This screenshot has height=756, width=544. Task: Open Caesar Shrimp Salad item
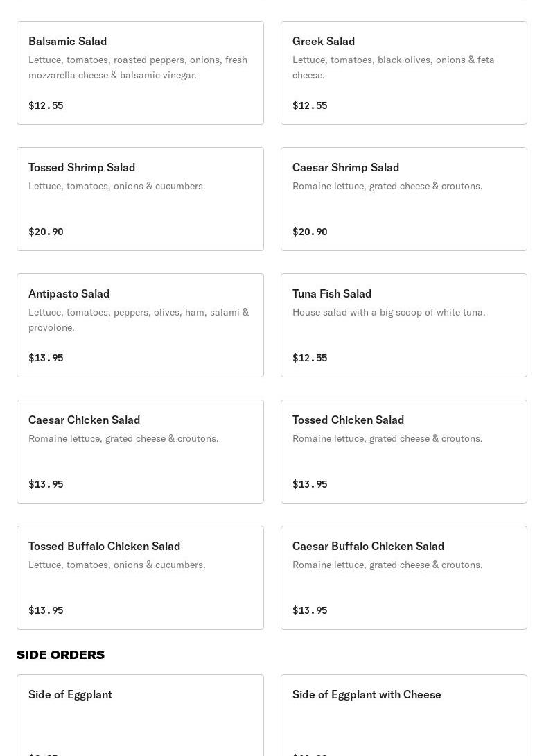click(x=404, y=199)
